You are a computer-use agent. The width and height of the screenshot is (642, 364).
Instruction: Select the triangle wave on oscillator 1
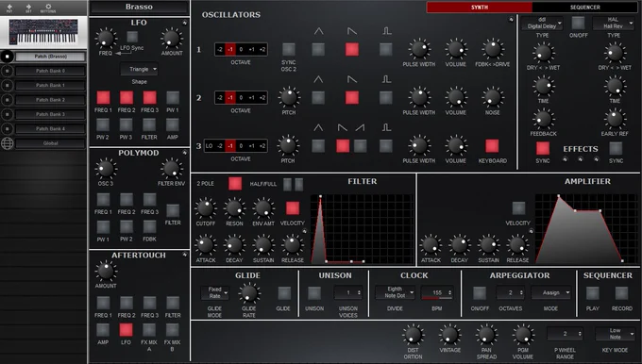(x=318, y=49)
